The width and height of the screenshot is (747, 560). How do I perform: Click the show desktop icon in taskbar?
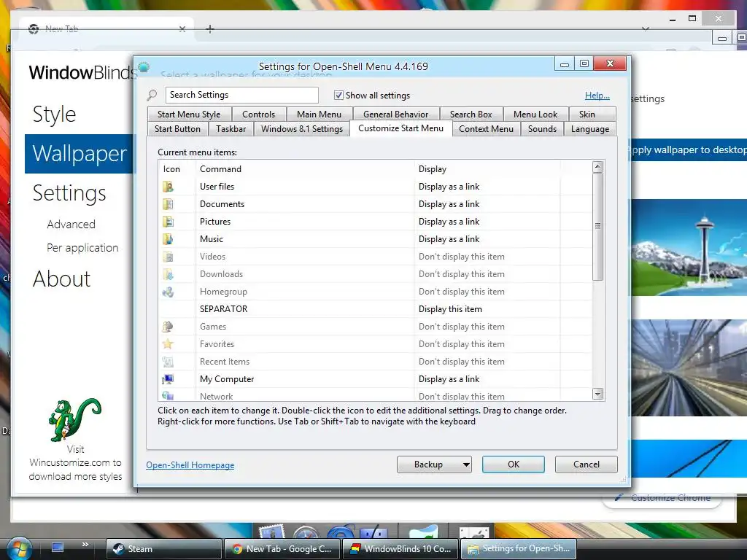tap(58, 547)
